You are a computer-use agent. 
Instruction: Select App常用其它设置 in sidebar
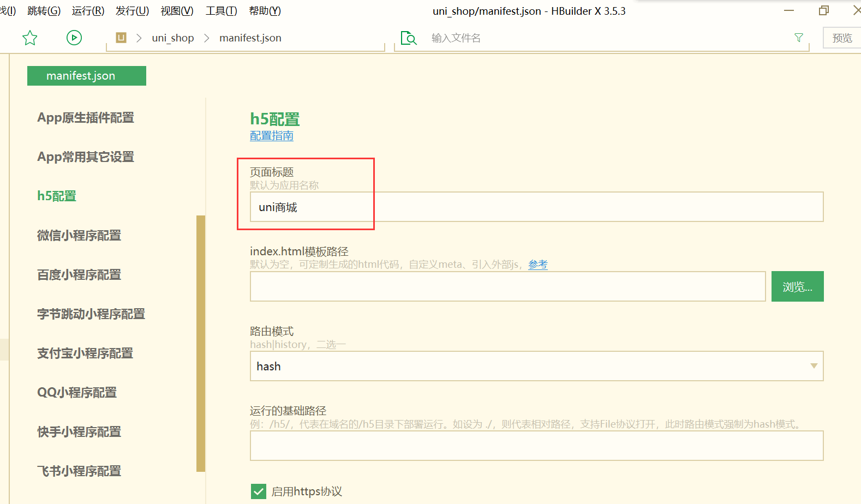(x=86, y=157)
